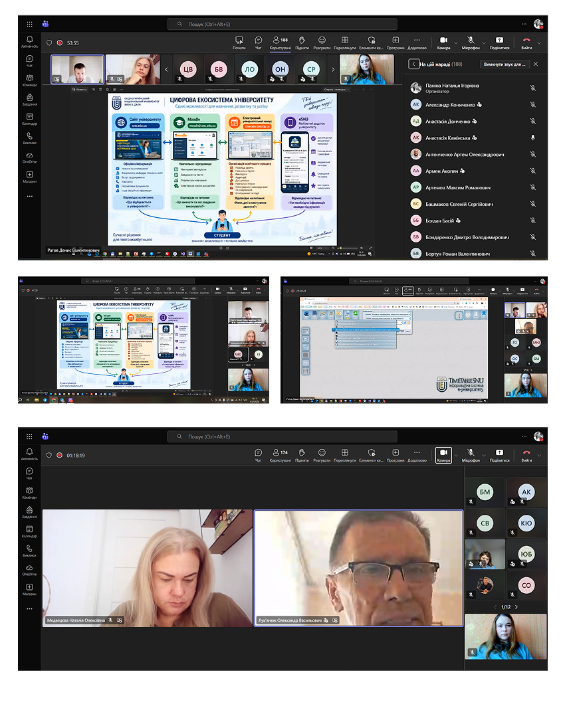This screenshot has height=728, width=565.
Task: Open meeting Chat (Чат) in the 01:18:19 toolbar
Action: coord(259,455)
